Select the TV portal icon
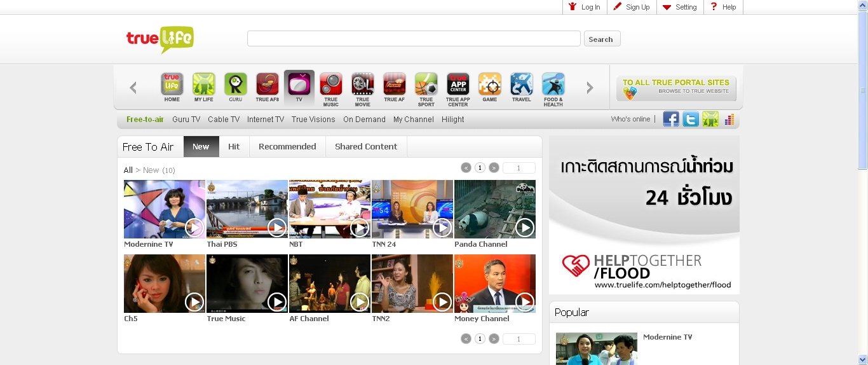The height and width of the screenshot is (365, 868). point(299,87)
